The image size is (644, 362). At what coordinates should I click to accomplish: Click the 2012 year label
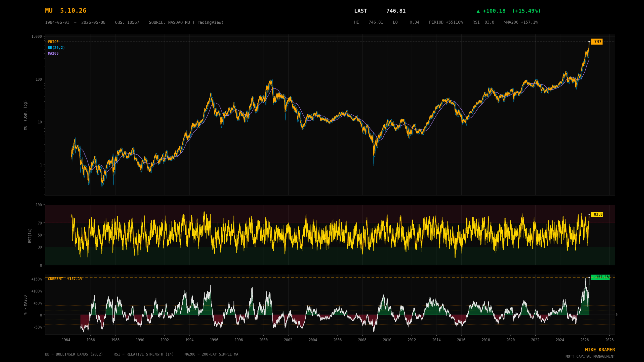(x=412, y=340)
